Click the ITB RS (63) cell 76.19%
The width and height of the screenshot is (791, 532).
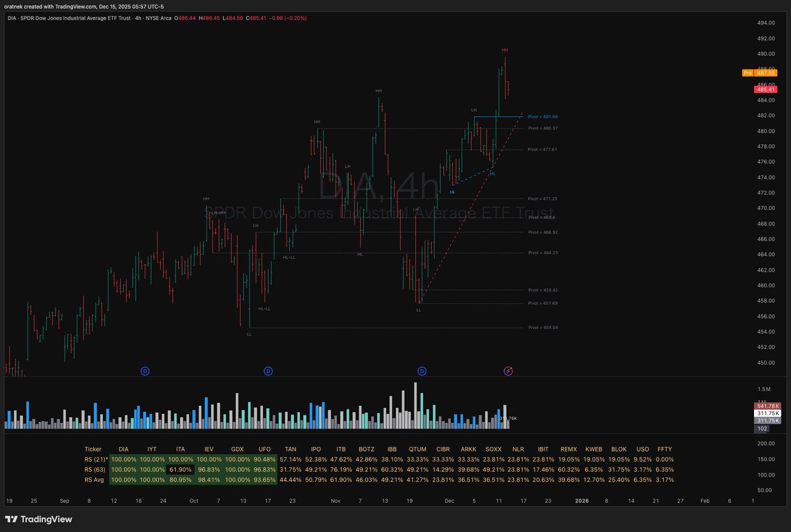click(340, 469)
